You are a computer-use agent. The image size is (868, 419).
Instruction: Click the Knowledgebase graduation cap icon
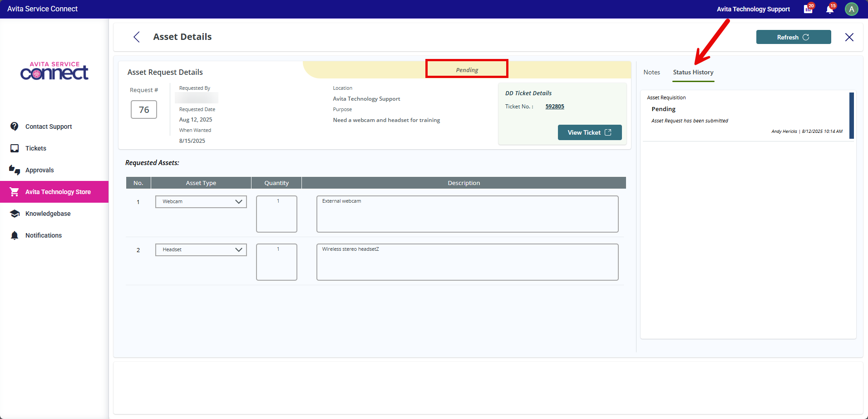click(15, 214)
